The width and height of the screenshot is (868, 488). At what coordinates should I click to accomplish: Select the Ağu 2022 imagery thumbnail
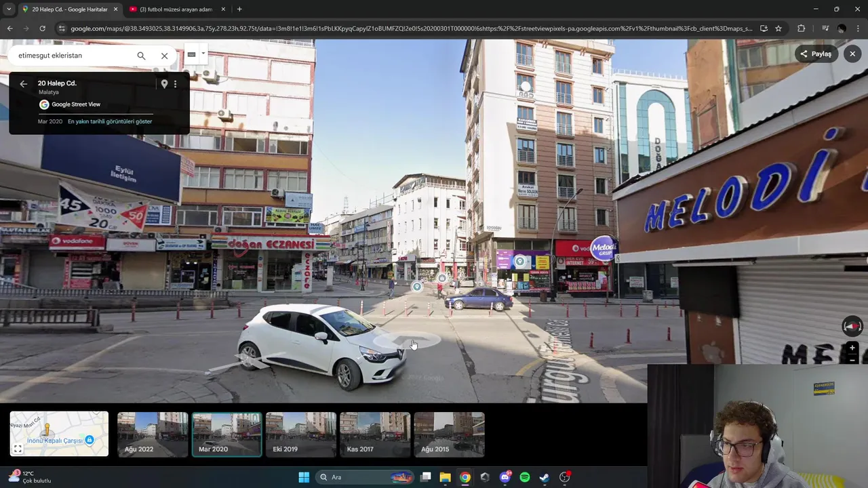(x=153, y=434)
